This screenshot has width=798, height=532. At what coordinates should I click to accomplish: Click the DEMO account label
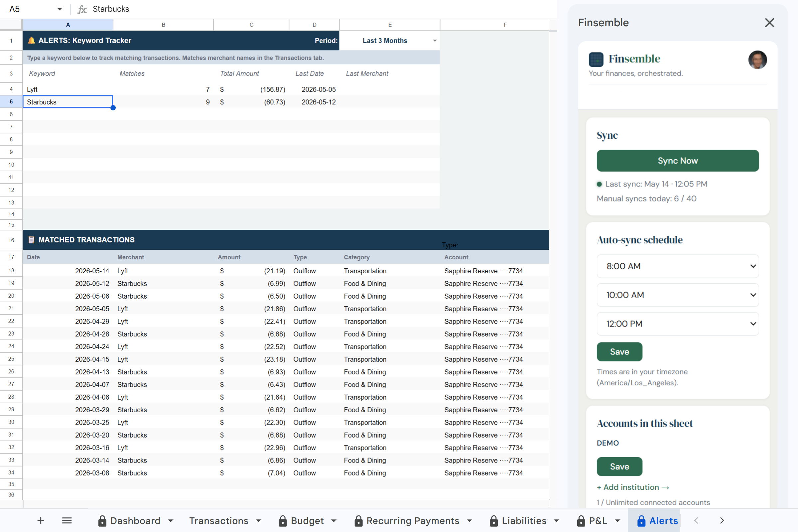tap(608, 443)
